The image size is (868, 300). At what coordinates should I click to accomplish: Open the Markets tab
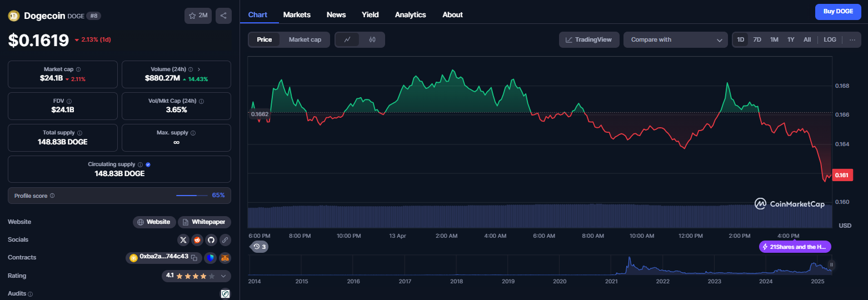click(x=297, y=14)
